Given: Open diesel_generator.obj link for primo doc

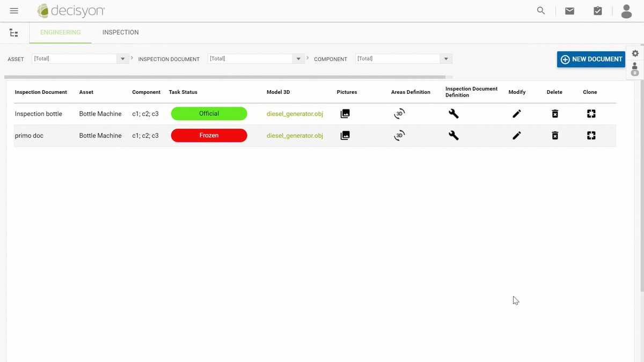Looking at the screenshot, I should [x=295, y=136].
